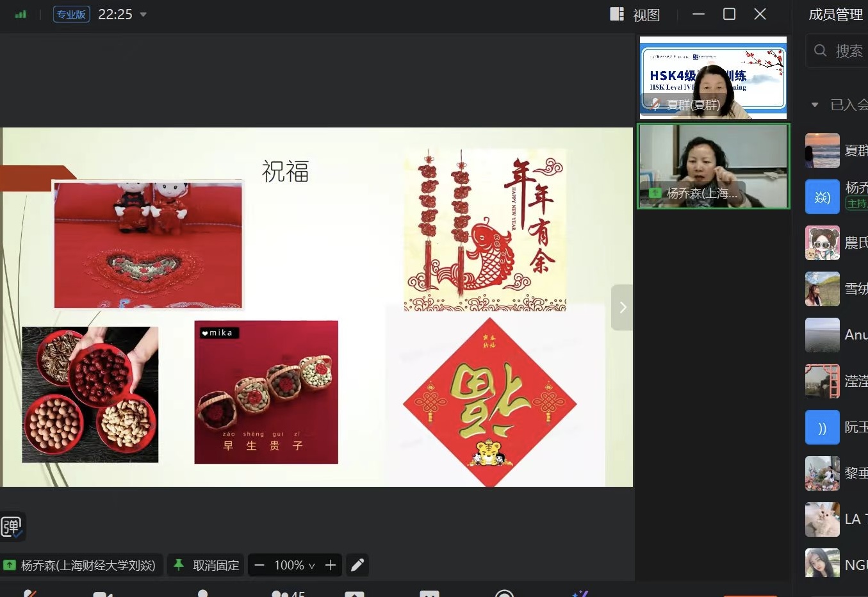Open the meeting time 22:25 dropdown arrow
This screenshot has height=597, width=868.
pos(143,14)
